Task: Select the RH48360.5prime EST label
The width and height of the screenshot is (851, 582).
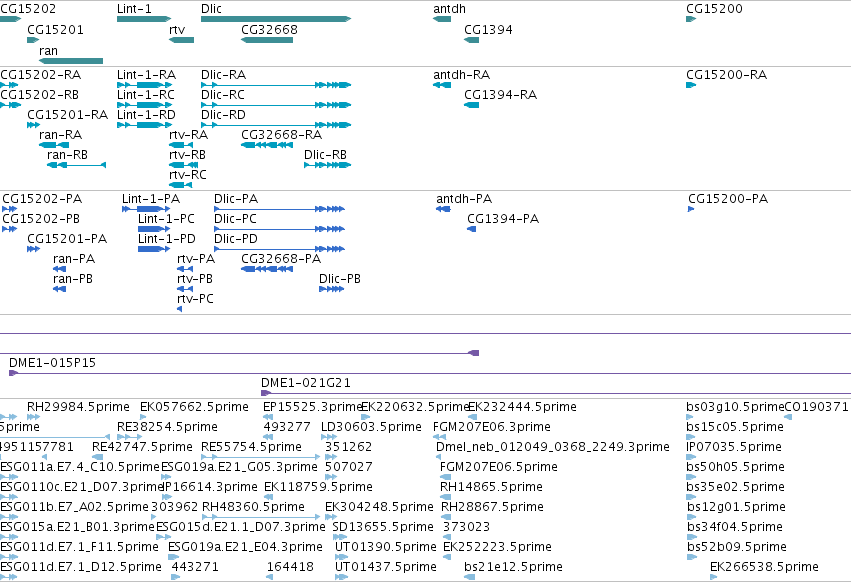Action: [x=253, y=507]
